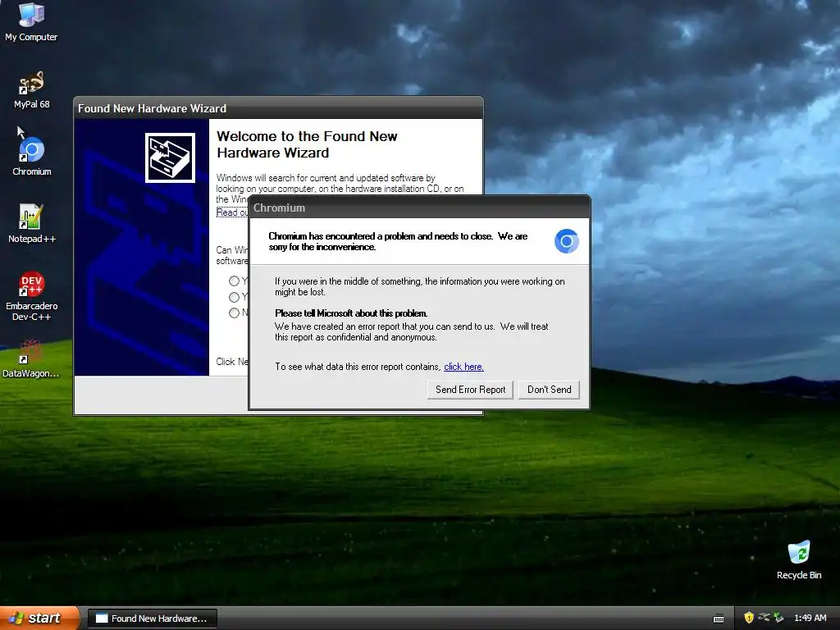The width and height of the screenshot is (840, 630).
Task: Click 'Welcome to the Found New Hardware Wizard' heading
Action: (307, 144)
